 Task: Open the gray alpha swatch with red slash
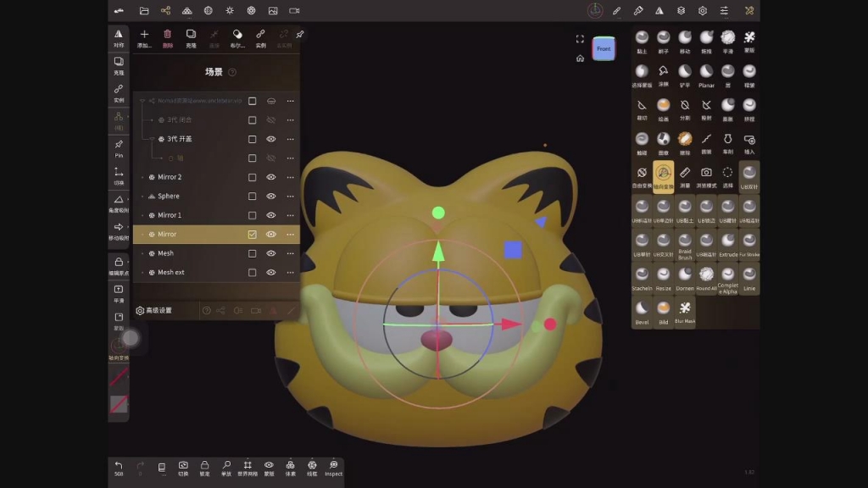[x=119, y=404]
